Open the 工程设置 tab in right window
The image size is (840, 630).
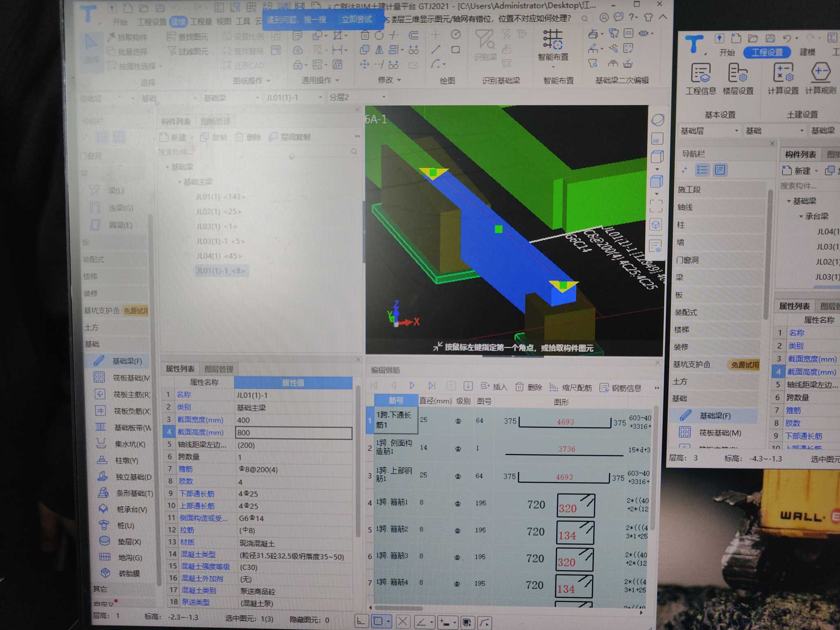tap(767, 52)
